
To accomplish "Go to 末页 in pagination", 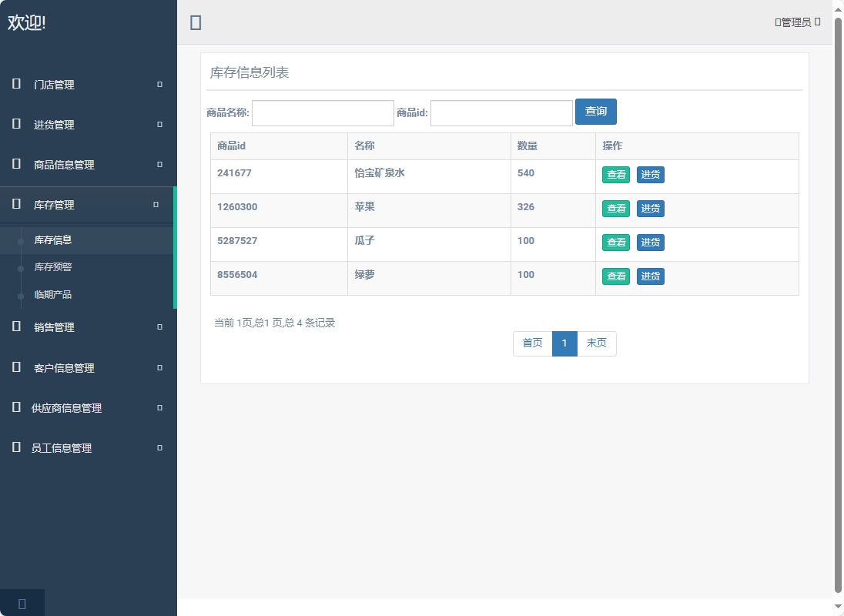I will tap(597, 343).
